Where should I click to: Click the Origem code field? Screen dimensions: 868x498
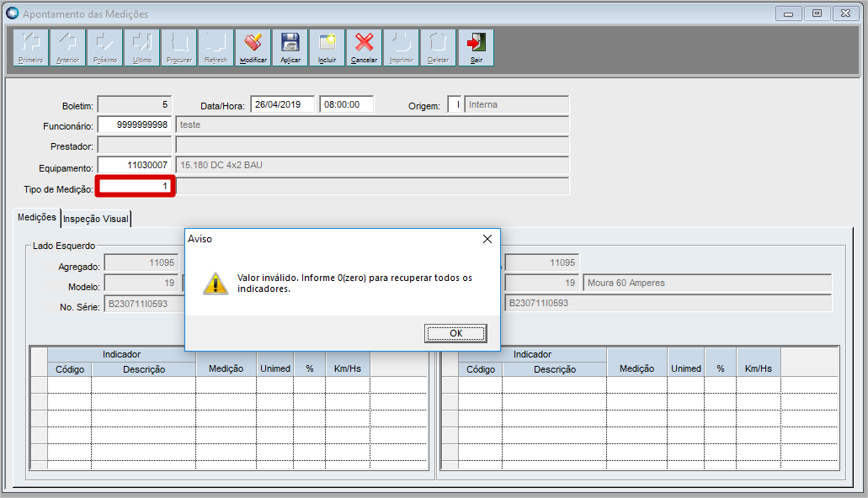455,105
